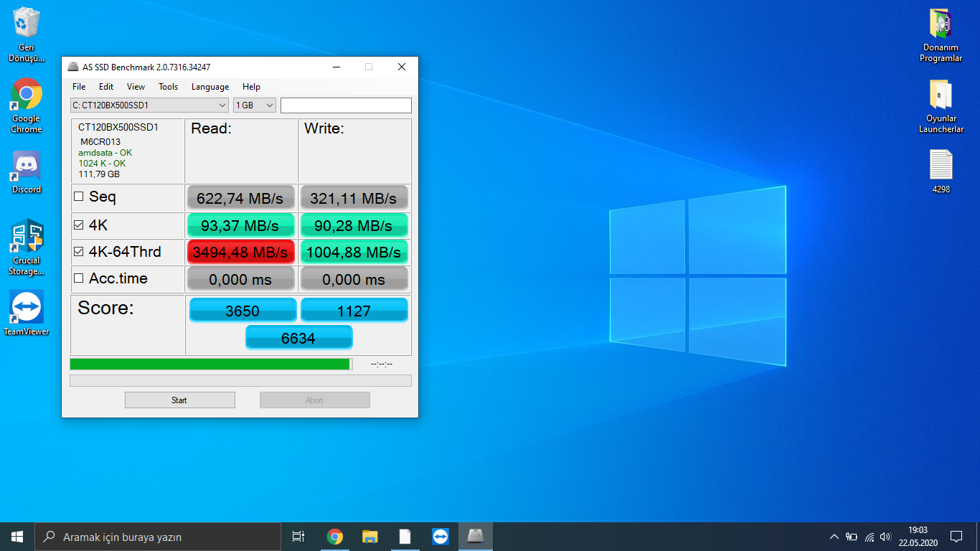Click the write score 1127
The image size is (980, 551).
click(354, 310)
